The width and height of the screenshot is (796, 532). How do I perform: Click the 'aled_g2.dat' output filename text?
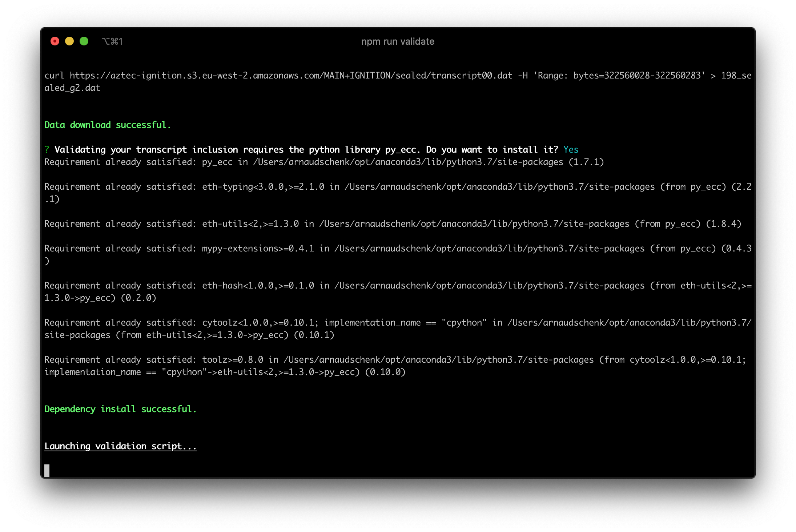[x=72, y=88]
